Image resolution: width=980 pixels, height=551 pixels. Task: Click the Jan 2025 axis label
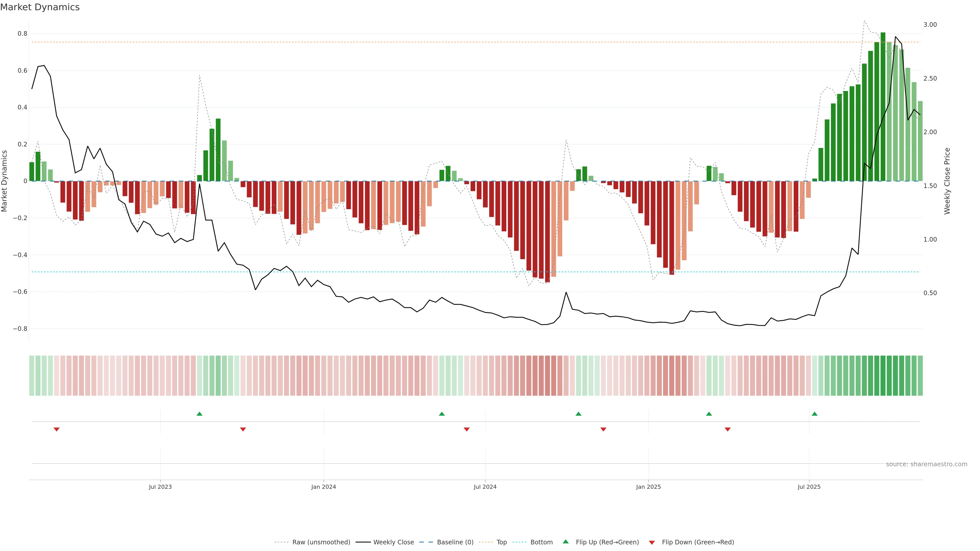click(x=648, y=487)
